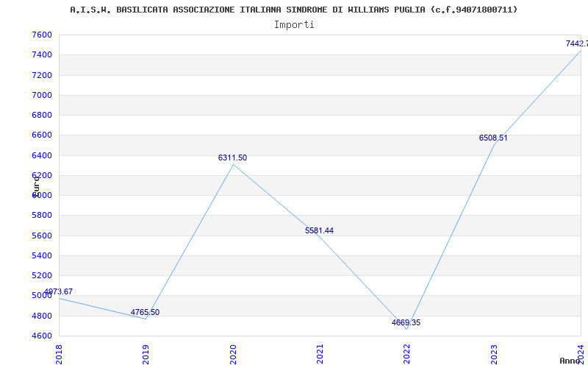Click the 5200 y-axis tick label

point(42,275)
